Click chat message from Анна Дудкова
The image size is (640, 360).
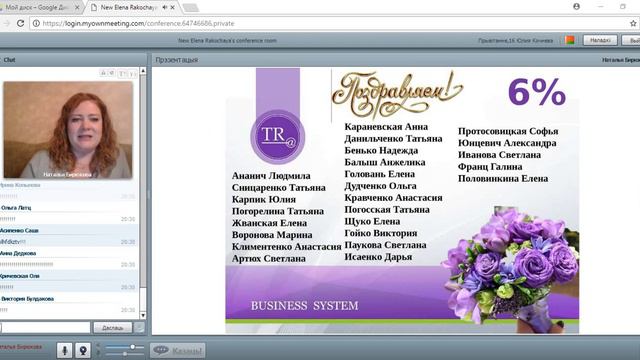pos(69,259)
